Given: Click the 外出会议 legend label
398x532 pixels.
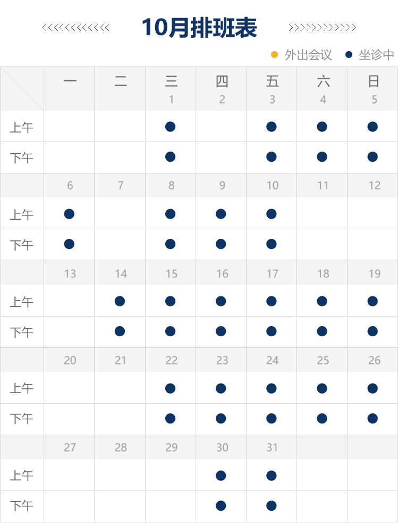Looking at the screenshot, I should (x=308, y=55).
